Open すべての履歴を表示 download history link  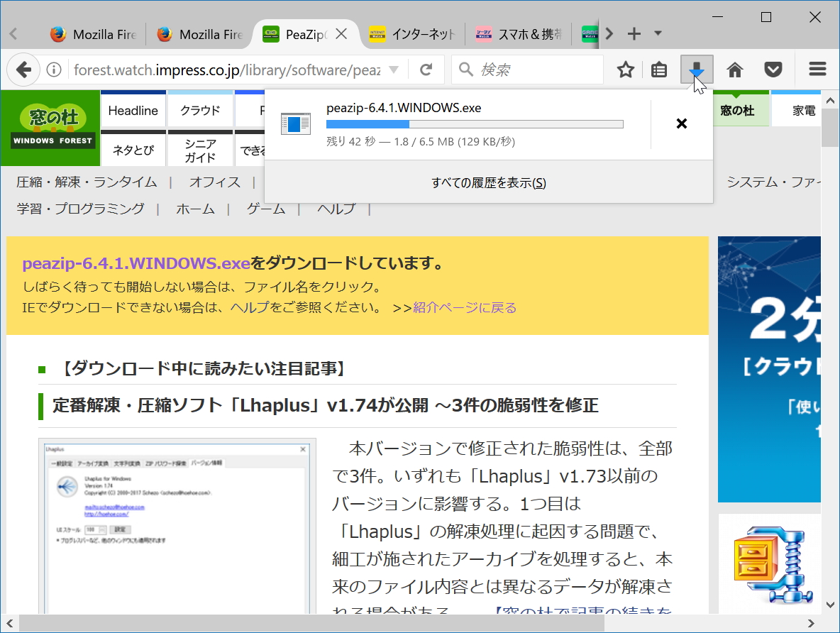tap(488, 182)
